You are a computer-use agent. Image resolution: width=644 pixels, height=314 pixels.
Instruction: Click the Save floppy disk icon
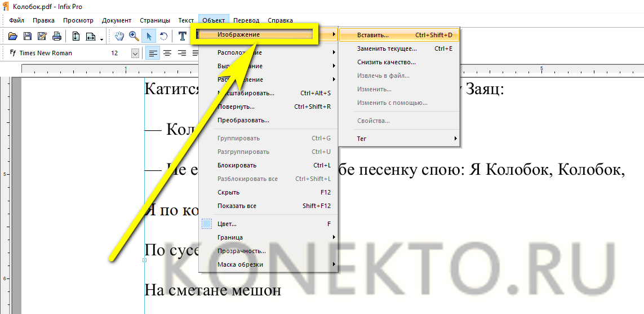(x=28, y=36)
